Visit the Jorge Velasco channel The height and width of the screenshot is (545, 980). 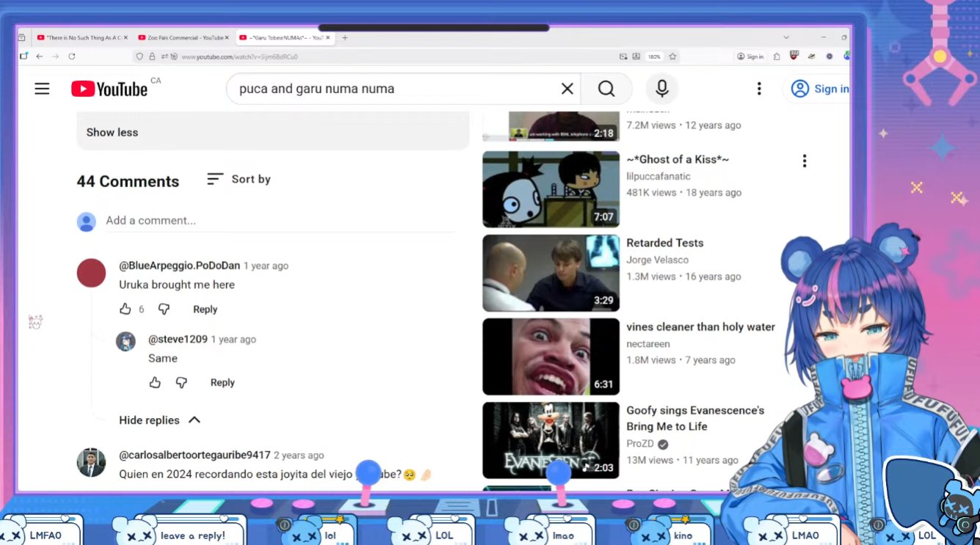pos(657,260)
